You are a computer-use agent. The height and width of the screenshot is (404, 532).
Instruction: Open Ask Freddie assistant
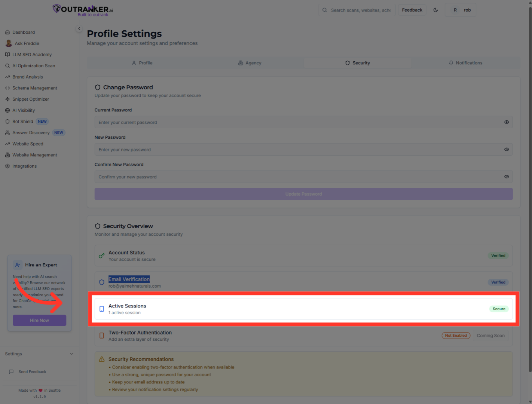(x=26, y=43)
